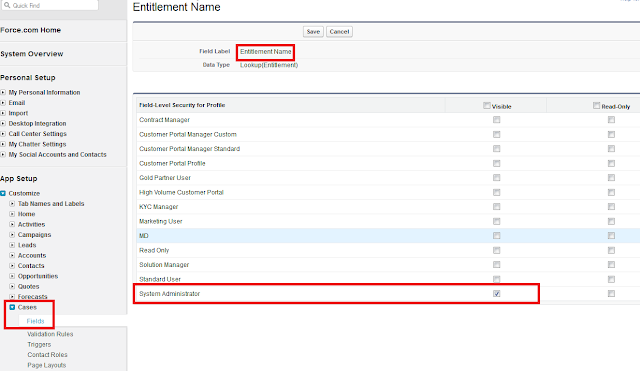Check Visible for KYC Manager
Image resolution: width=640 pixels, height=371 pixels.
pyautogui.click(x=496, y=207)
